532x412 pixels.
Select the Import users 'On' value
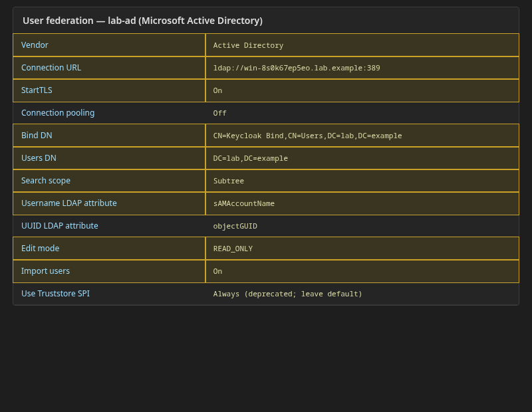coord(217,271)
